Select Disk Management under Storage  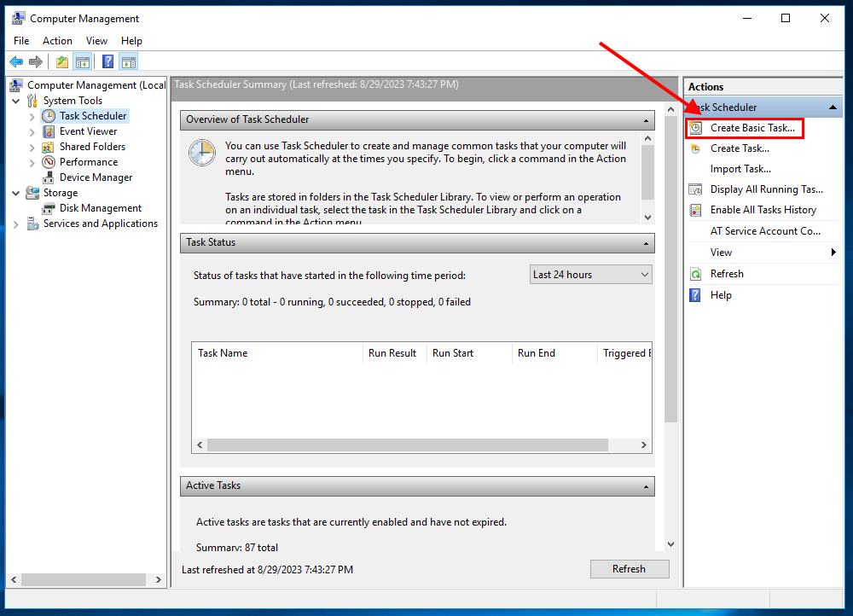point(92,207)
